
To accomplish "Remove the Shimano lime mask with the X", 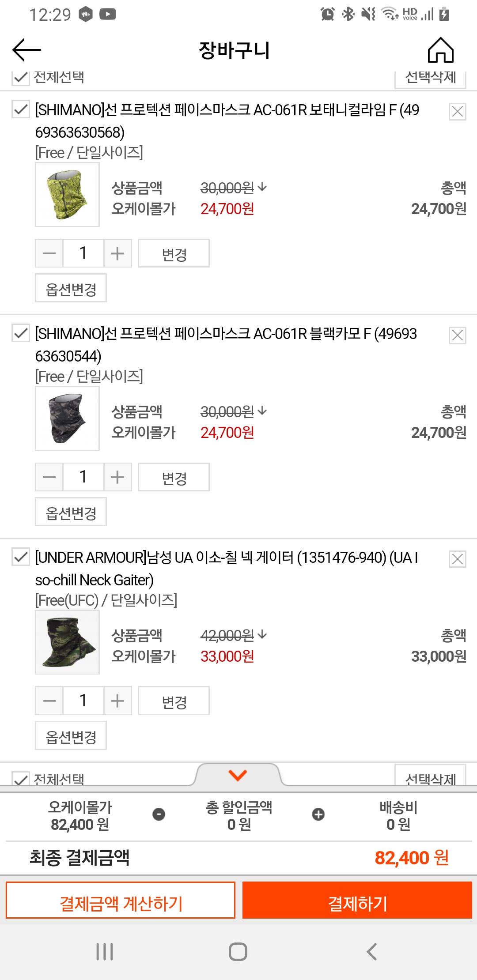I will click(x=457, y=112).
